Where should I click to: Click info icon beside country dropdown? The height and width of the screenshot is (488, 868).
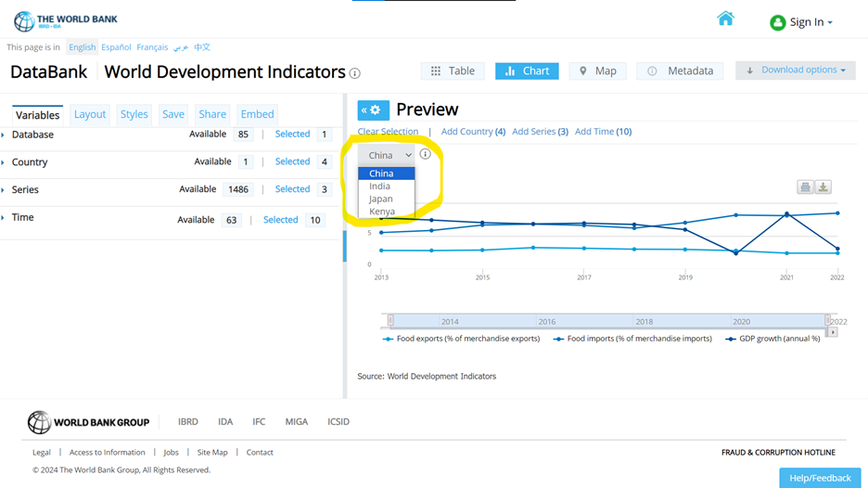425,155
